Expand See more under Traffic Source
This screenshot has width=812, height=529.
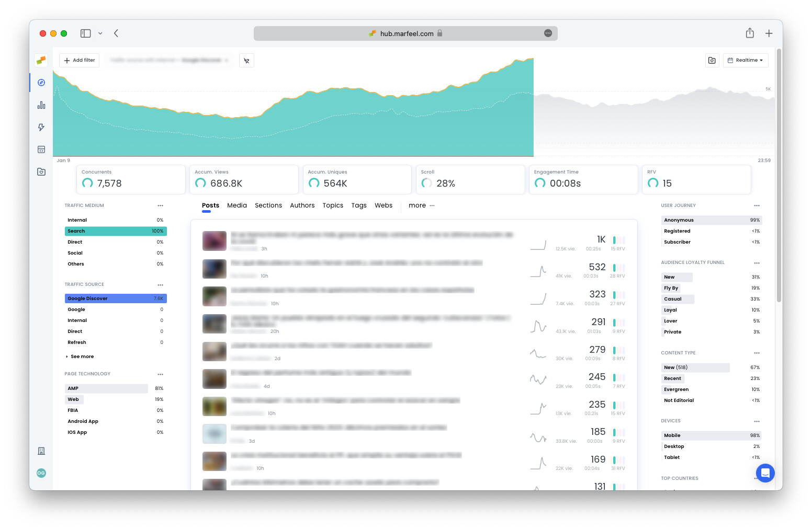(x=82, y=356)
